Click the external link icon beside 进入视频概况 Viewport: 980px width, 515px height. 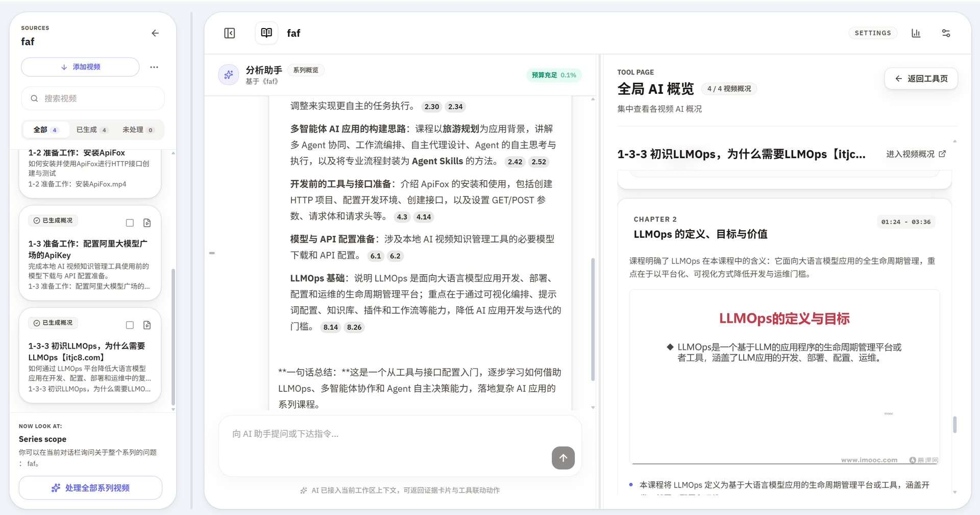[942, 154]
